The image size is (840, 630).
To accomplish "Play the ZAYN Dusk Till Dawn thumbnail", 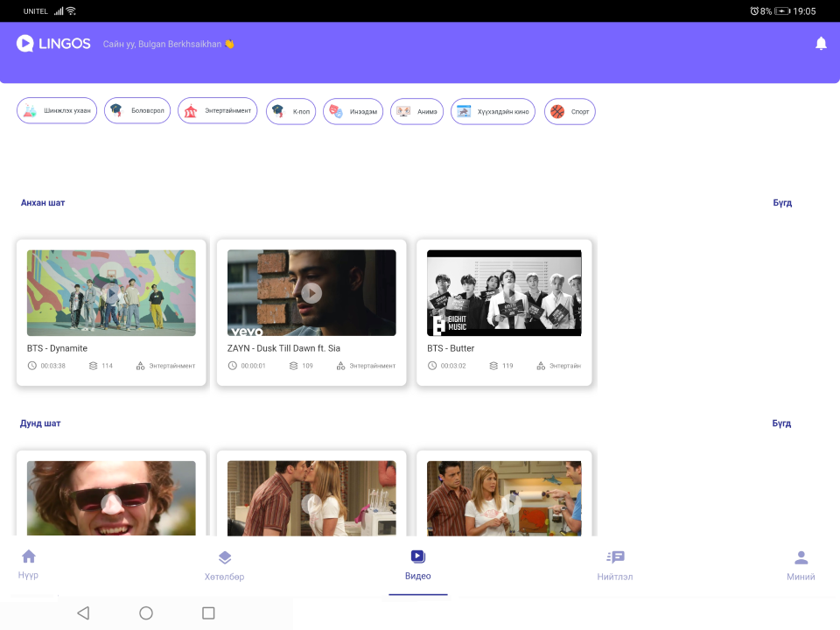I will coord(311,292).
